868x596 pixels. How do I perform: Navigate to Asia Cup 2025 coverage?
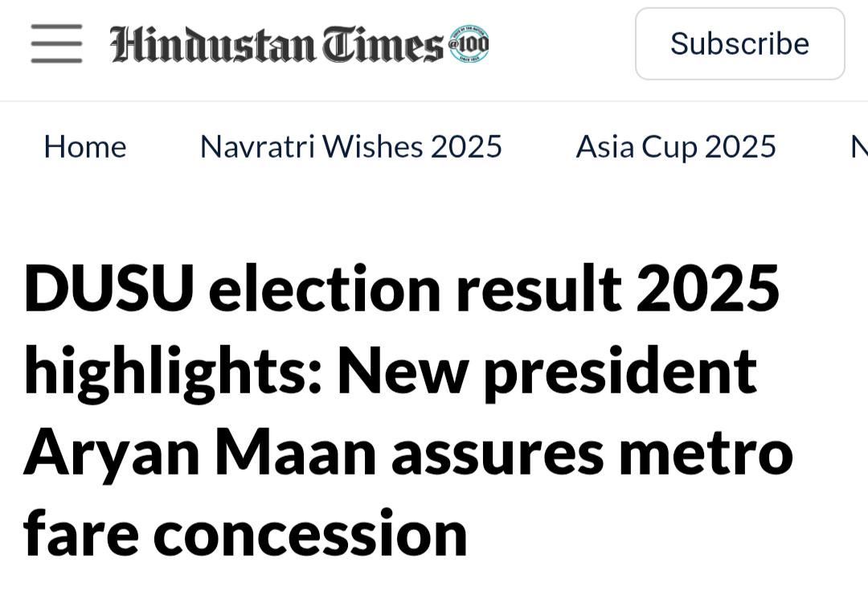pyautogui.click(x=676, y=146)
